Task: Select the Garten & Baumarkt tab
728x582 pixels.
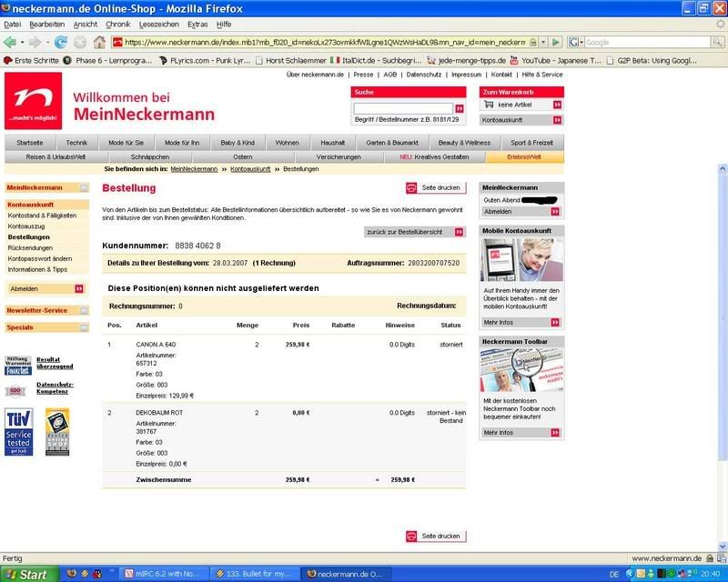Action: point(392,143)
